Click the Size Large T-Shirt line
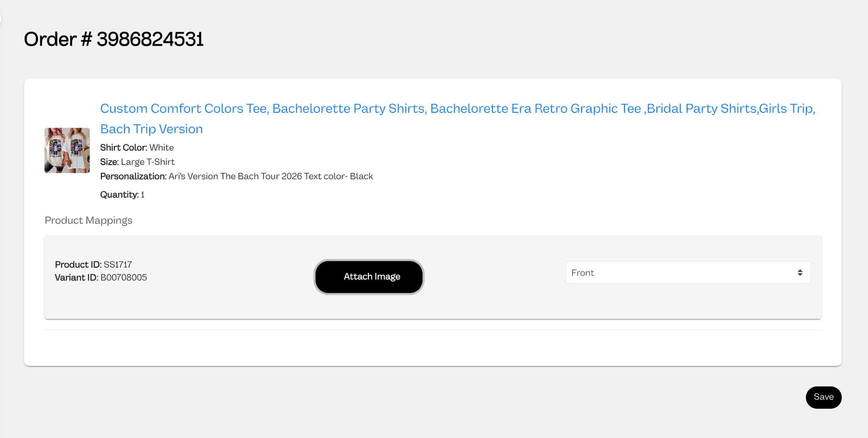 tap(137, 162)
